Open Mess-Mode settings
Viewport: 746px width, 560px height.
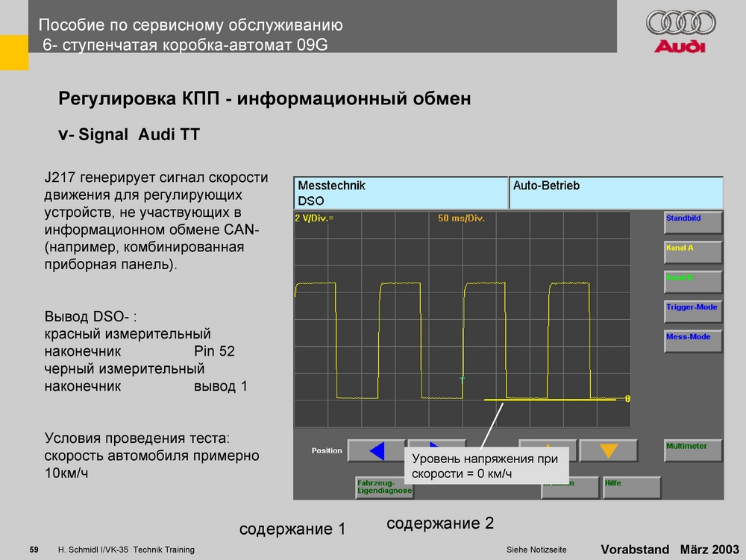(x=693, y=341)
